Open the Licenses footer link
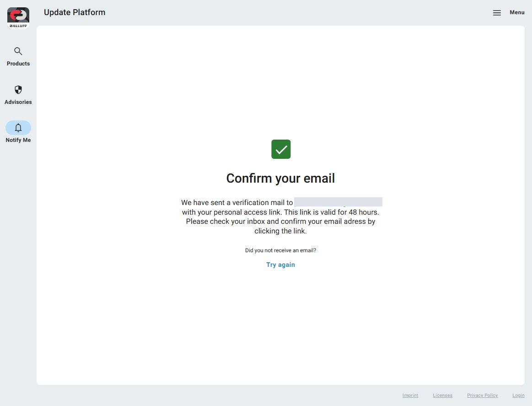This screenshot has height=406, width=532. (442, 395)
